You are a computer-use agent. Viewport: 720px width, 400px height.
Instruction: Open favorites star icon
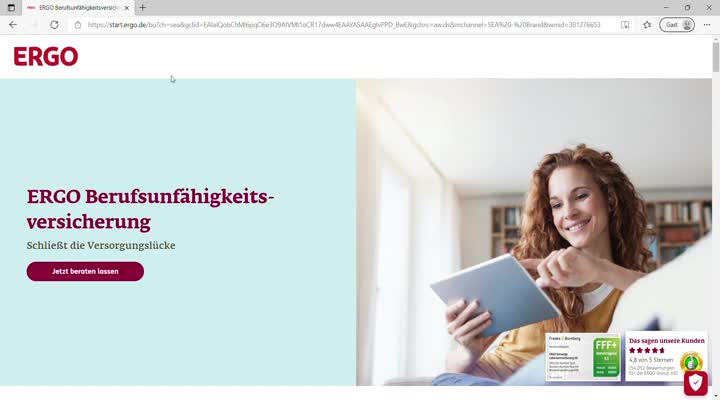pyautogui.click(x=647, y=25)
